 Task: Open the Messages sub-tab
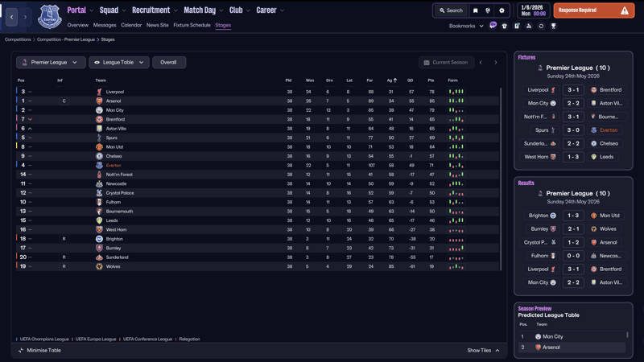(x=105, y=25)
